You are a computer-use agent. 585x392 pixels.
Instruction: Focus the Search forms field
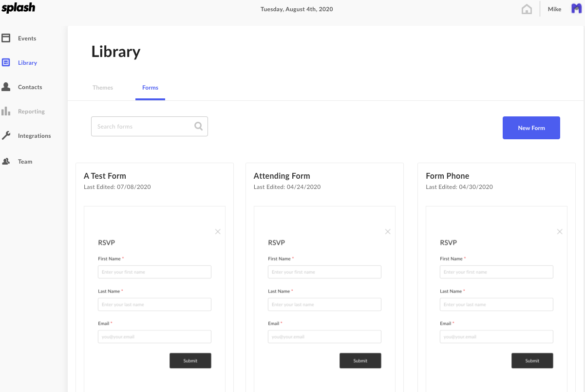click(150, 126)
